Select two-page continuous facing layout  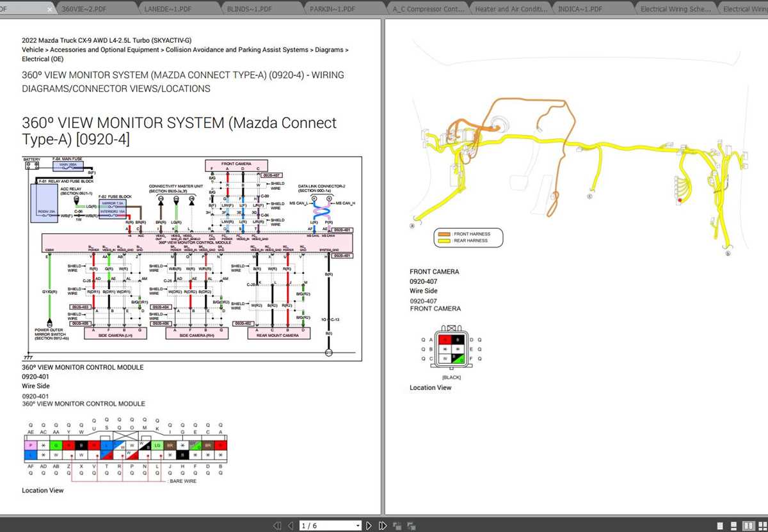(762, 526)
